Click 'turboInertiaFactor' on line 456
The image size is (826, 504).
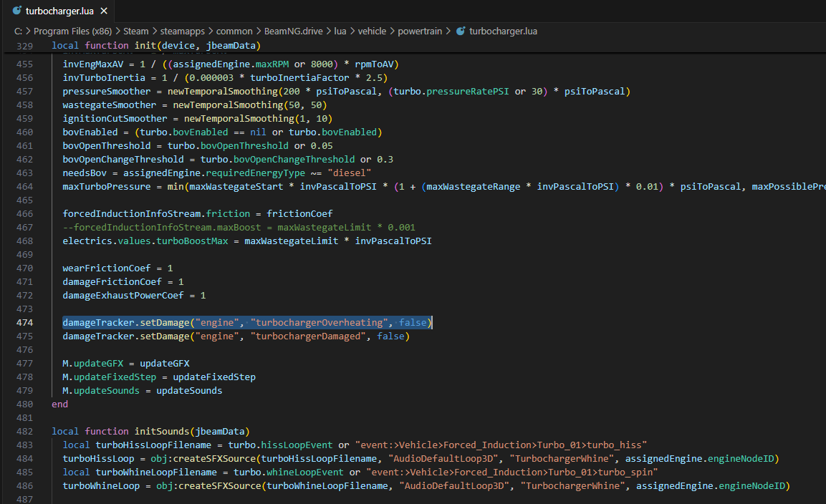(x=299, y=77)
